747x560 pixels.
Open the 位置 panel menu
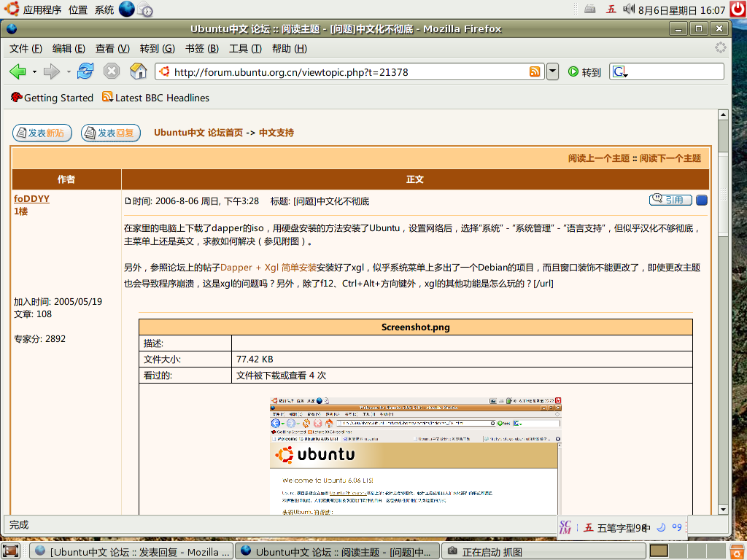tap(77, 9)
